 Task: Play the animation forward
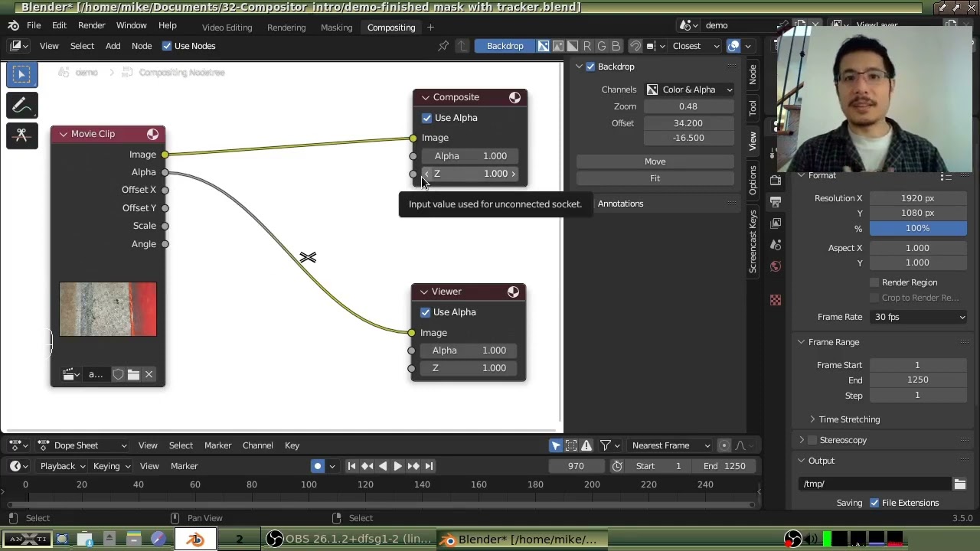click(x=397, y=466)
